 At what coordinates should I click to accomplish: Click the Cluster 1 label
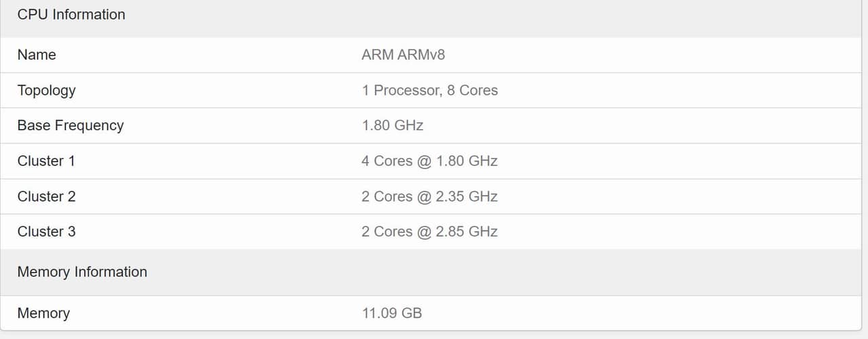(46, 161)
